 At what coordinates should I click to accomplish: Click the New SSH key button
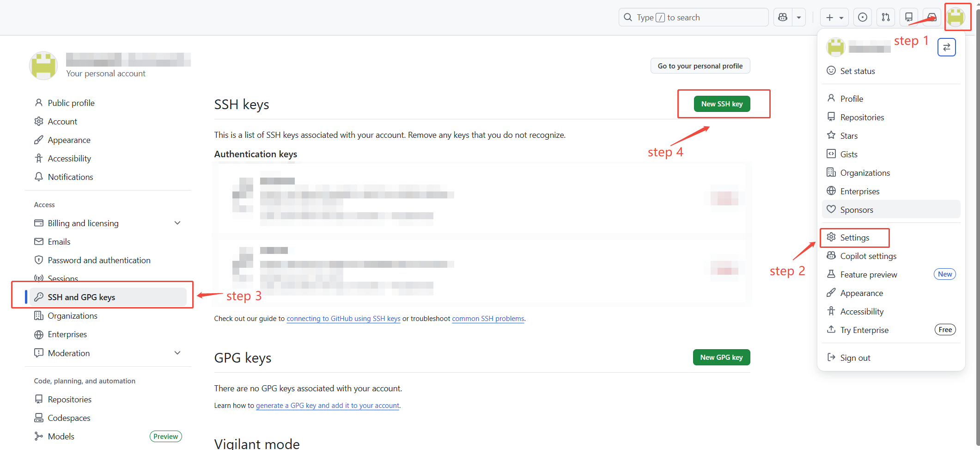tap(722, 104)
